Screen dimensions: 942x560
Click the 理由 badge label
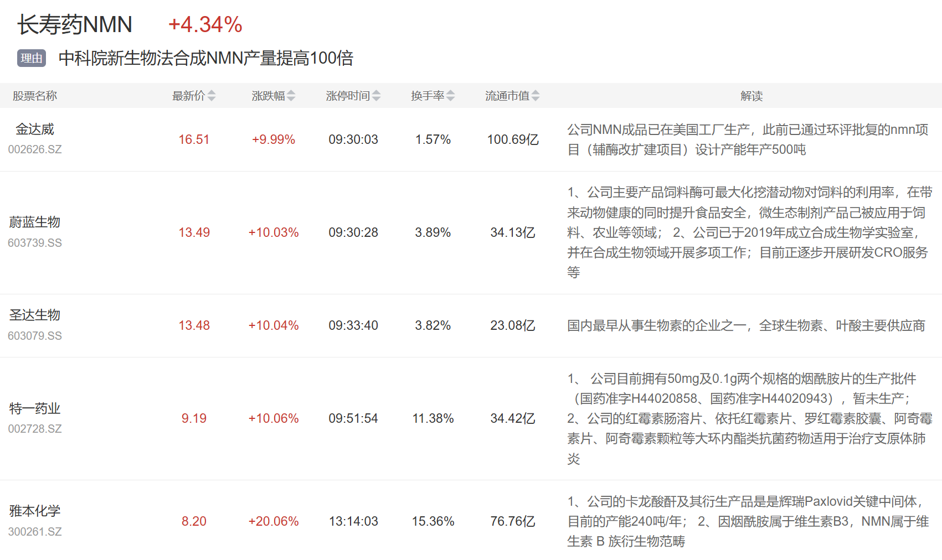(32, 58)
